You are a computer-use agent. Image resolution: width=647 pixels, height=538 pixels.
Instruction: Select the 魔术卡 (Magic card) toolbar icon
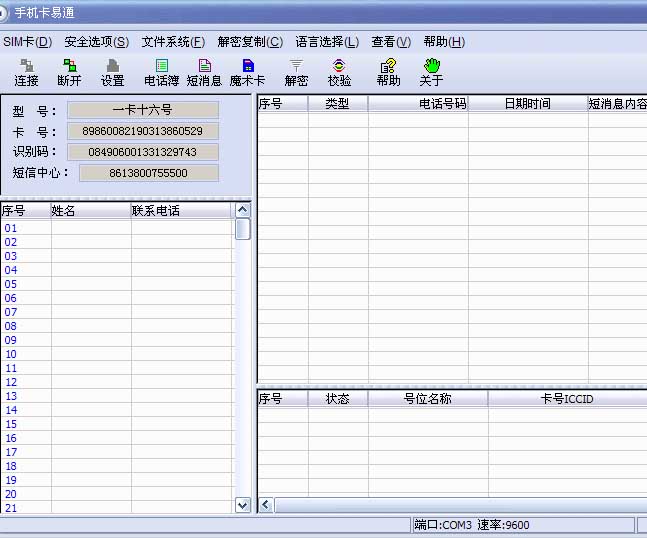pyautogui.click(x=247, y=73)
